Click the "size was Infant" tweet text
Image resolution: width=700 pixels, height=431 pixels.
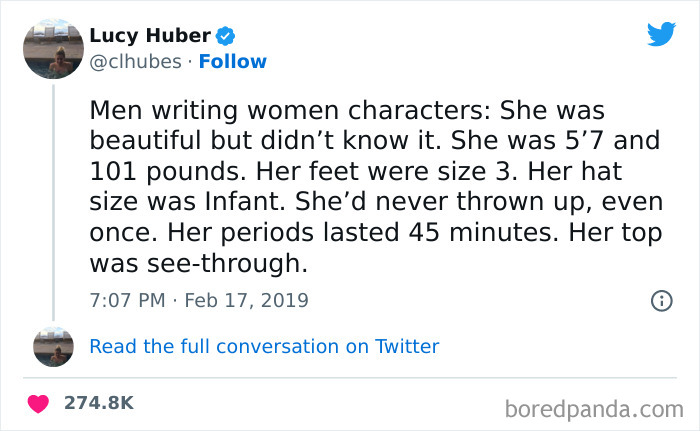pos(170,201)
